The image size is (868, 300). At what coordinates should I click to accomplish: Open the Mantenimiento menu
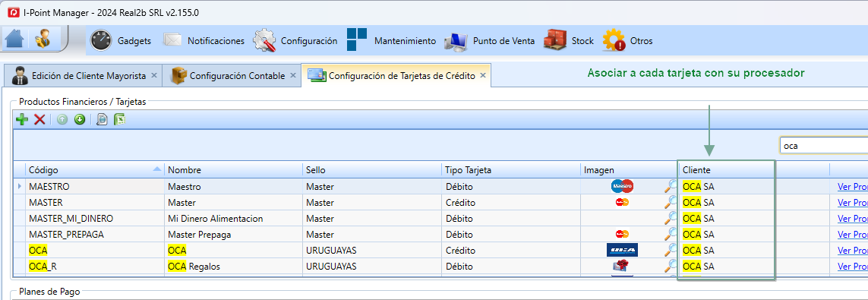pos(391,40)
